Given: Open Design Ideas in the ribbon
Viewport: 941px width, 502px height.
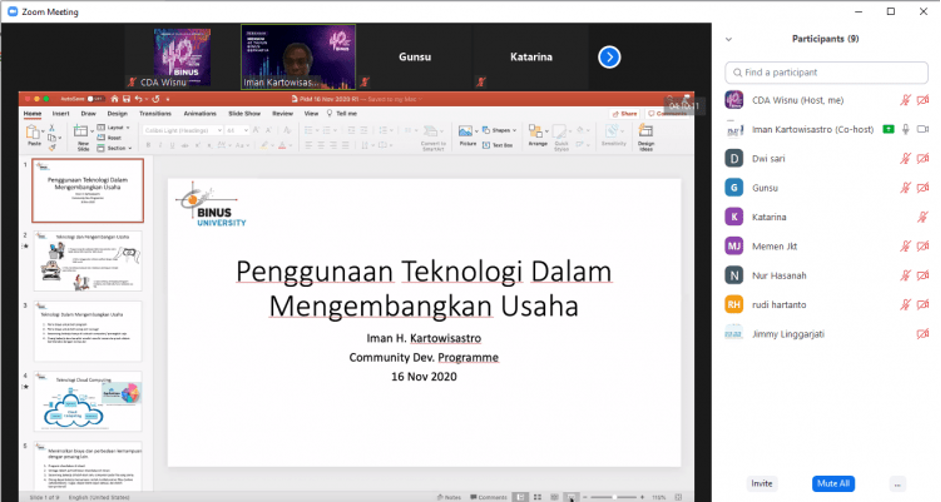Looking at the screenshot, I should coord(646,134).
